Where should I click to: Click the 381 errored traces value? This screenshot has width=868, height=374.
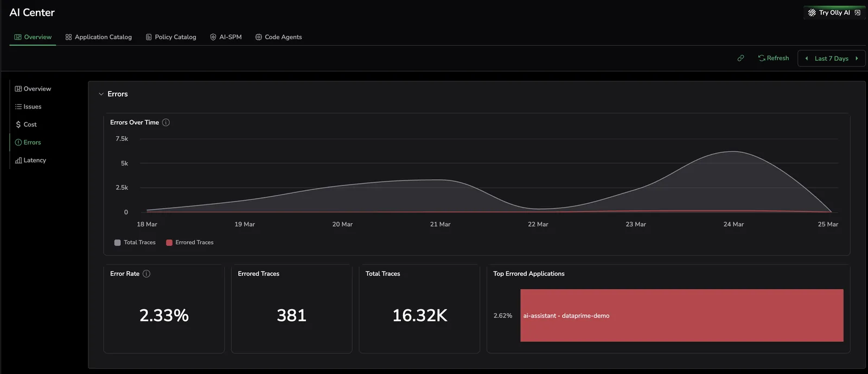[x=292, y=315]
